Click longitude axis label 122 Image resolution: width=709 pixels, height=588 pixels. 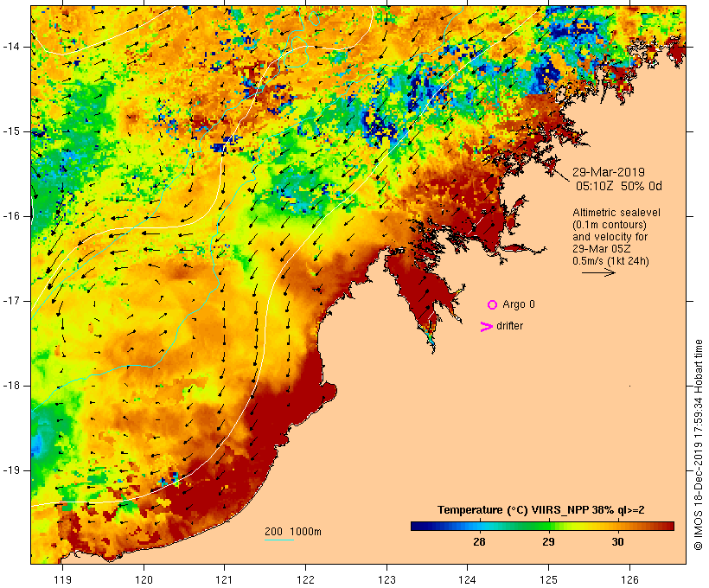tap(306, 579)
